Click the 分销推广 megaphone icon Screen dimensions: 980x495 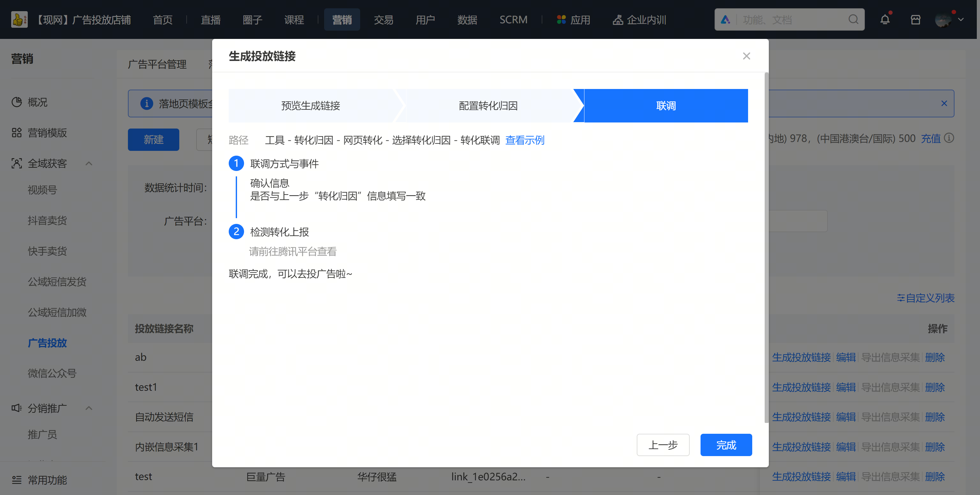[17, 408]
